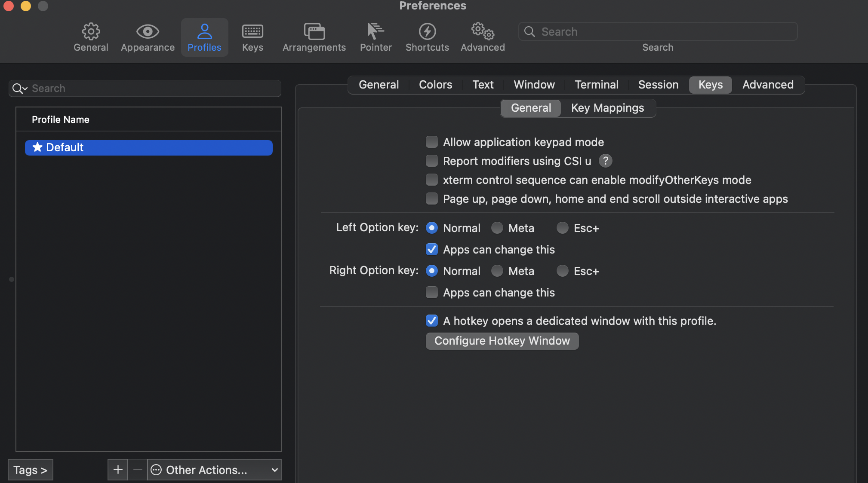Open the Keys preferences icon
Image resolution: width=868 pixels, height=483 pixels.
252,37
